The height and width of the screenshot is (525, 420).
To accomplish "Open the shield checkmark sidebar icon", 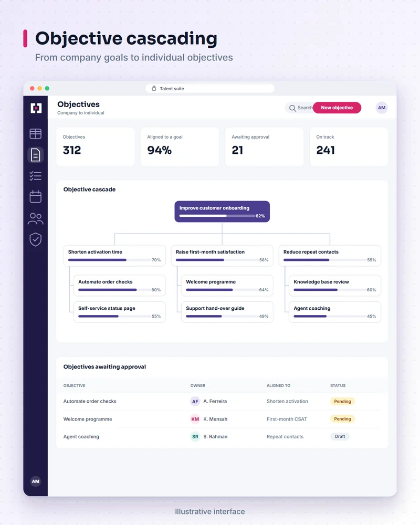I will coord(36,240).
